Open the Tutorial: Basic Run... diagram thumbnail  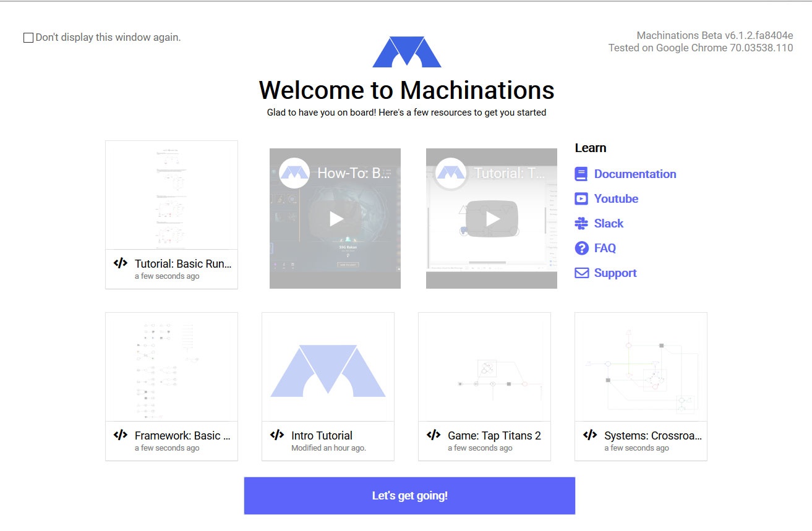[171, 195]
